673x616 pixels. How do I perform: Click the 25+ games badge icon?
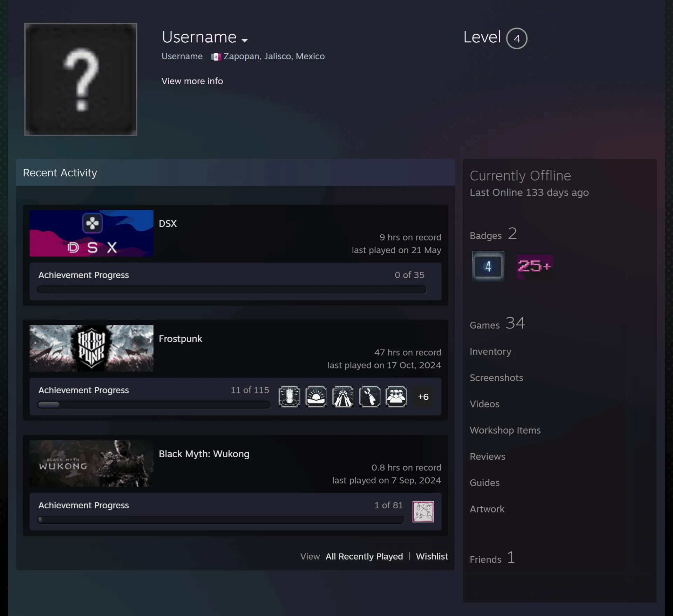(535, 266)
